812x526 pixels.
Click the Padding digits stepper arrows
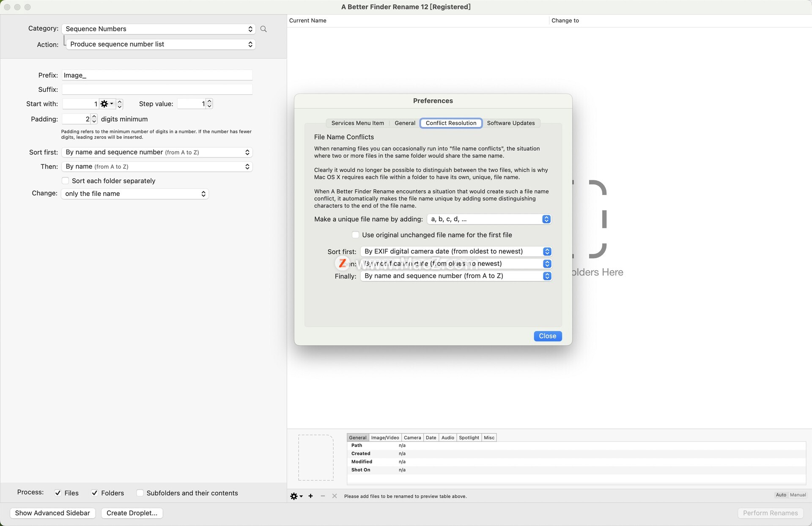coord(94,119)
